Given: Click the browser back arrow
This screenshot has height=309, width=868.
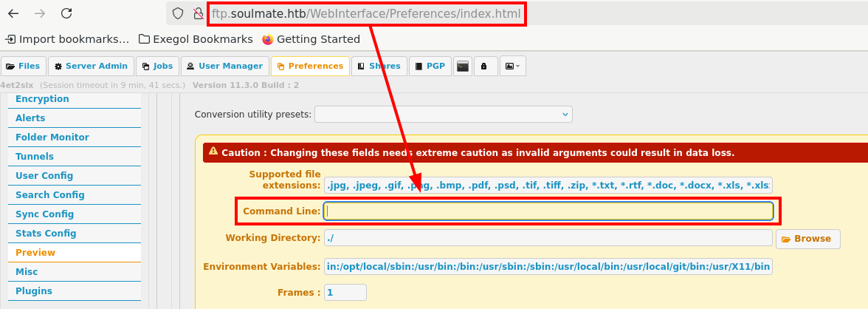Looking at the screenshot, I should click(x=13, y=13).
